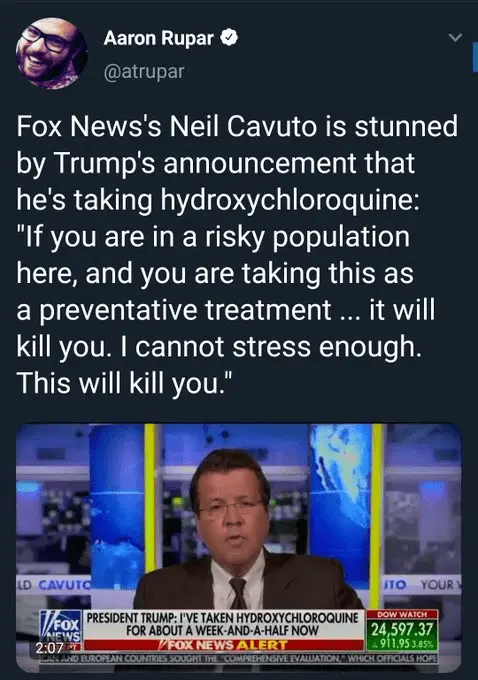Click the map screen behind anchor
This screenshot has width=478, height=680.
pyautogui.click(x=341, y=503)
